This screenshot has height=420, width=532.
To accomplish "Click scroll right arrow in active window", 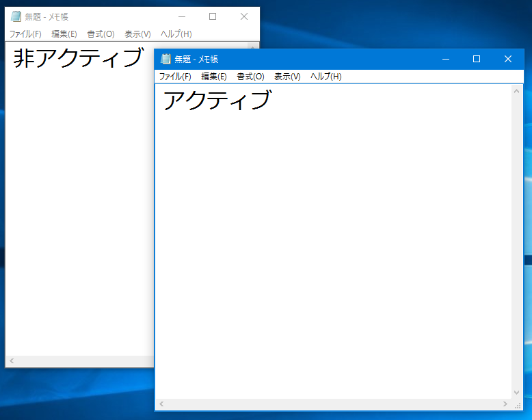I will [505, 404].
